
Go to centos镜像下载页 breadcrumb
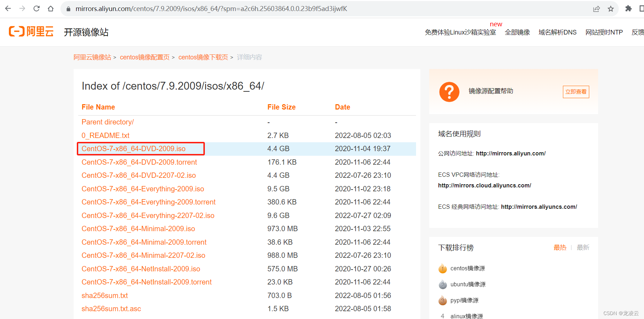click(203, 57)
